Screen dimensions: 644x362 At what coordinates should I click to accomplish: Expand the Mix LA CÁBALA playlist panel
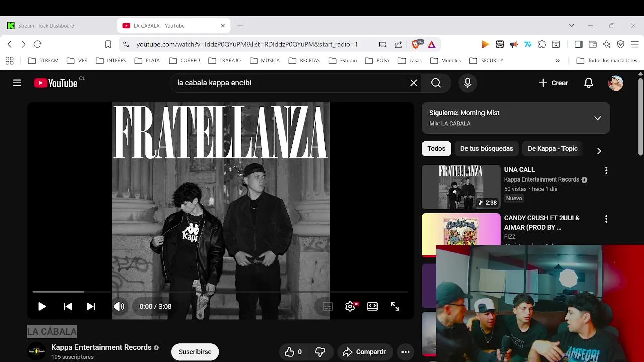point(597,118)
